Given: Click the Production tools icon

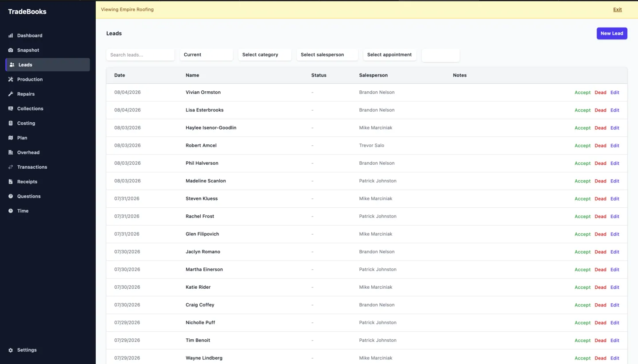Looking at the screenshot, I should 11,79.
